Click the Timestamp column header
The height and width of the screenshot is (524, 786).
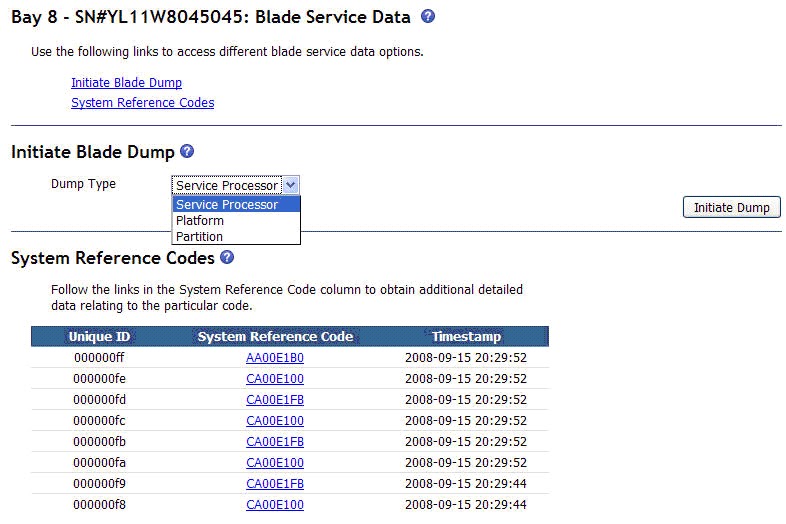pos(466,336)
